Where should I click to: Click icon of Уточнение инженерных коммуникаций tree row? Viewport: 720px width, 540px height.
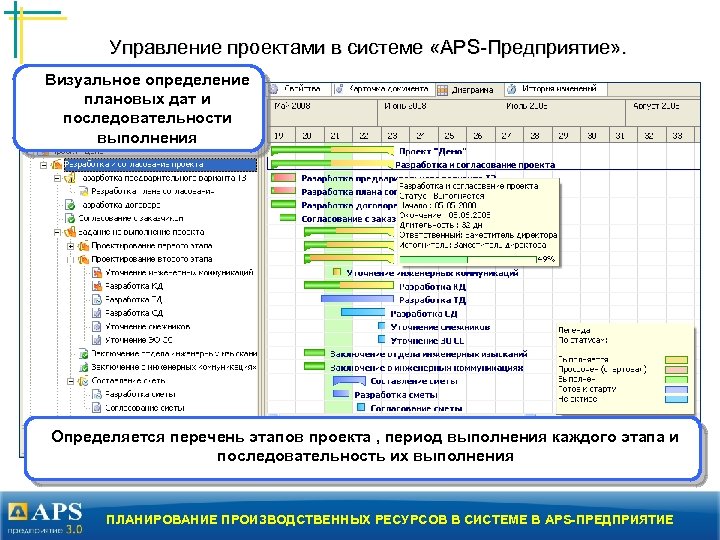tap(97, 273)
